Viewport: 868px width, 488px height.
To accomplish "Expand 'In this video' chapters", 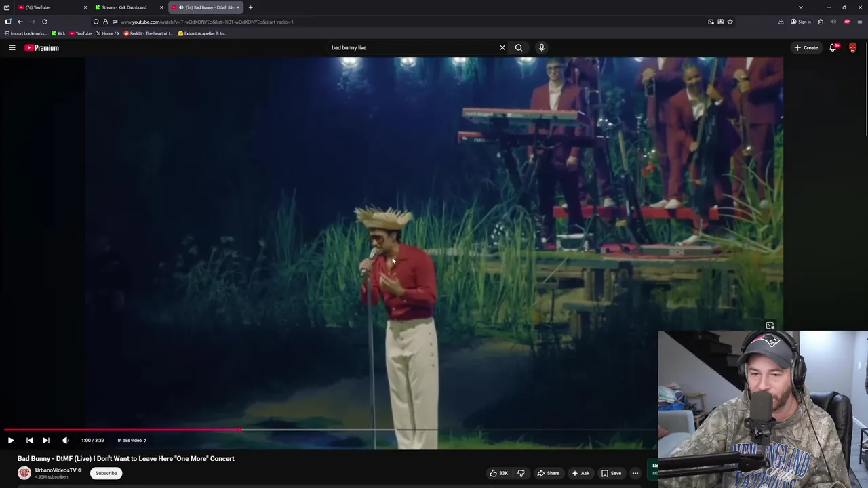I will (x=132, y=441).
